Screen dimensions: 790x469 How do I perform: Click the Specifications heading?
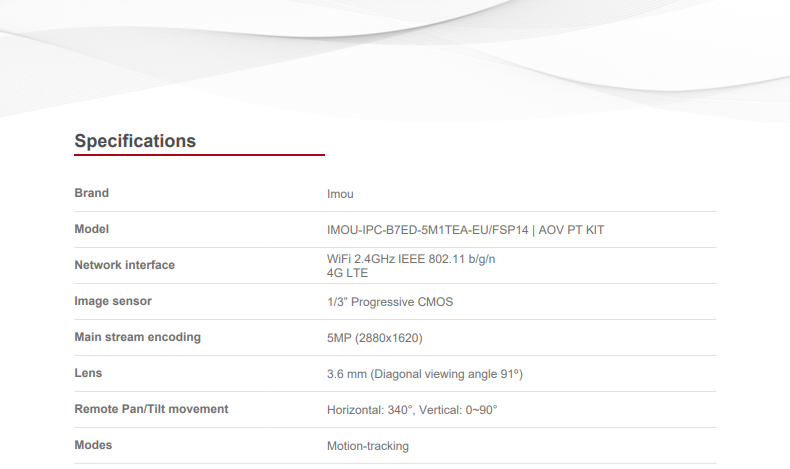[x=135, y=141]
